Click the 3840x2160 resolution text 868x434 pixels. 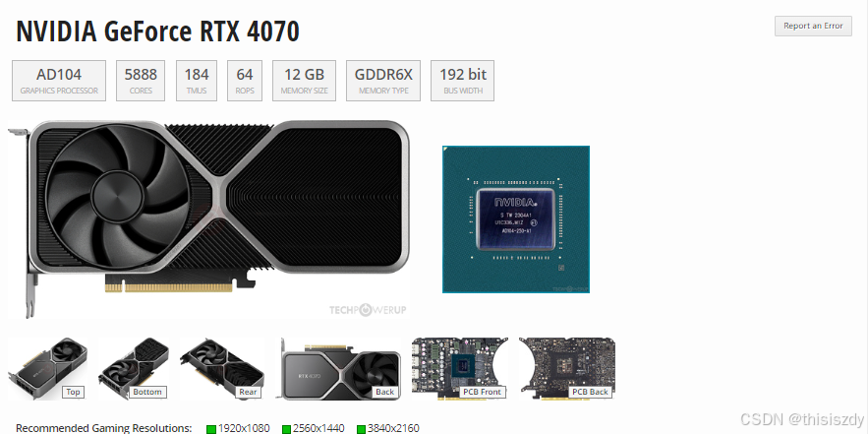[393, 428]
